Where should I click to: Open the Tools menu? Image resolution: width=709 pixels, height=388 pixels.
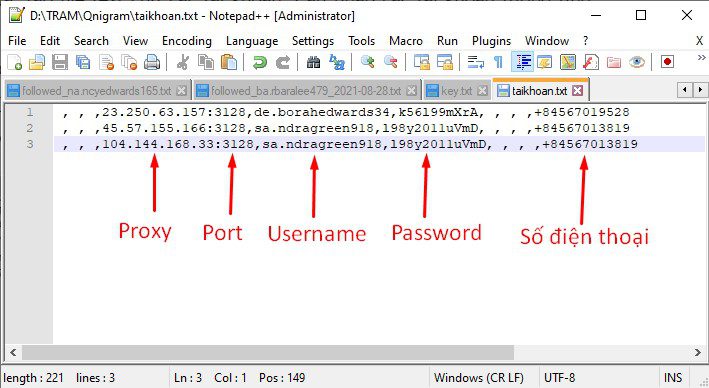click(x=361, y=41)
